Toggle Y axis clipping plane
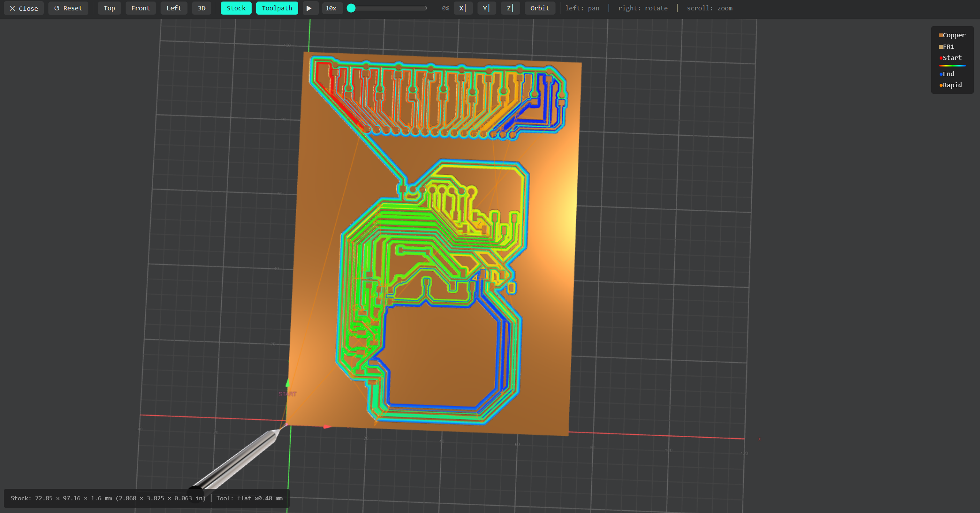The height and width of the screenshot is (513, 980). point(487,8)
